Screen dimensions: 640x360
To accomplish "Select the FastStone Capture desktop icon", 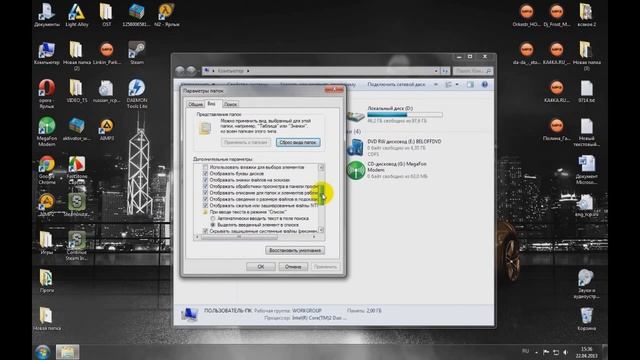I will (x=77, y=170).
